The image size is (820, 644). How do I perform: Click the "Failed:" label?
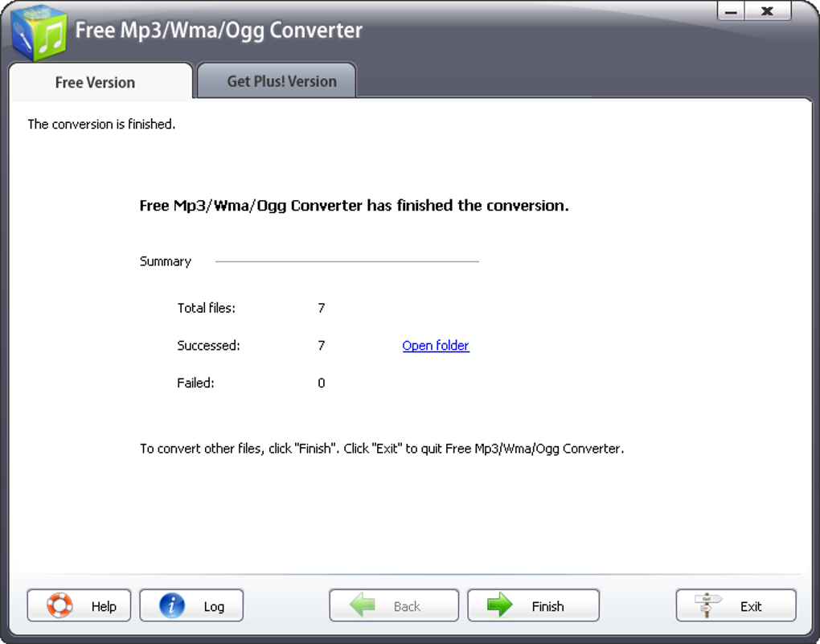[195, 383]
